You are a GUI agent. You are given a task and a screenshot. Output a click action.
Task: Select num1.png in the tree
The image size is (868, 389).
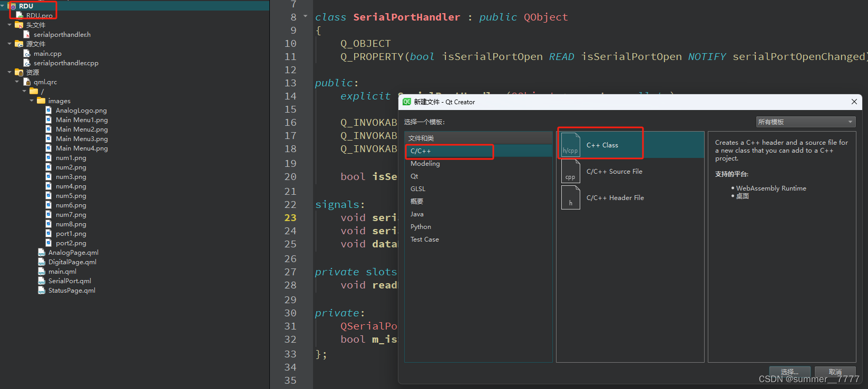point(71,158)
